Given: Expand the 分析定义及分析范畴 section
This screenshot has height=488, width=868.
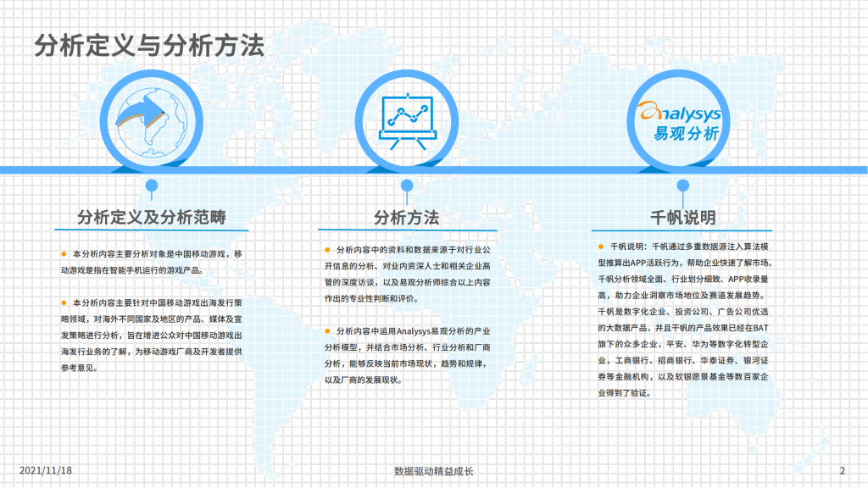Looking at the screenshot, I should (153, 218).
